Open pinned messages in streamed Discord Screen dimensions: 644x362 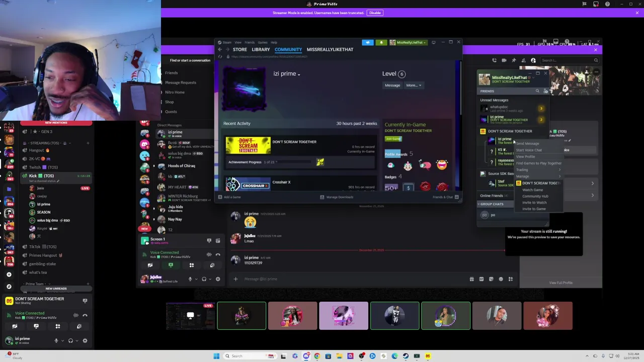tap(514, 60)
